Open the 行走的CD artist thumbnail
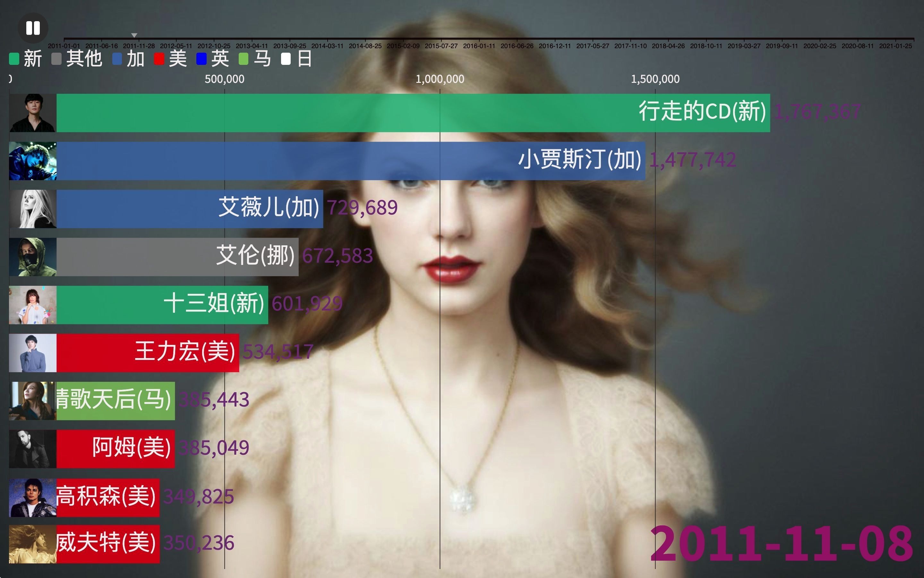 click(33, 113)
